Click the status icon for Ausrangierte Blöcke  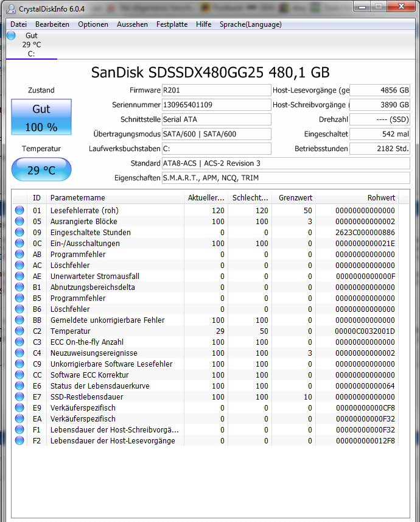click(x=19, y=221)
